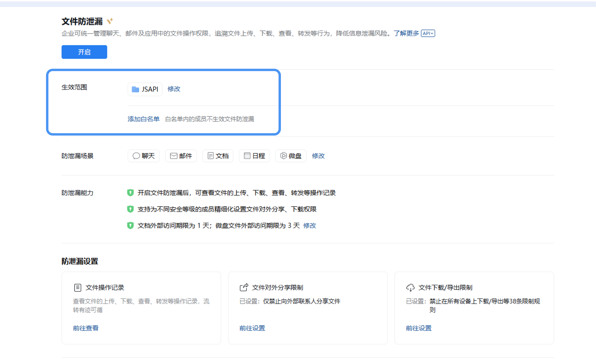Click the description starting 企业可统一管理聊天
Viewport: 596px width, 364px height.
(226, 33)
